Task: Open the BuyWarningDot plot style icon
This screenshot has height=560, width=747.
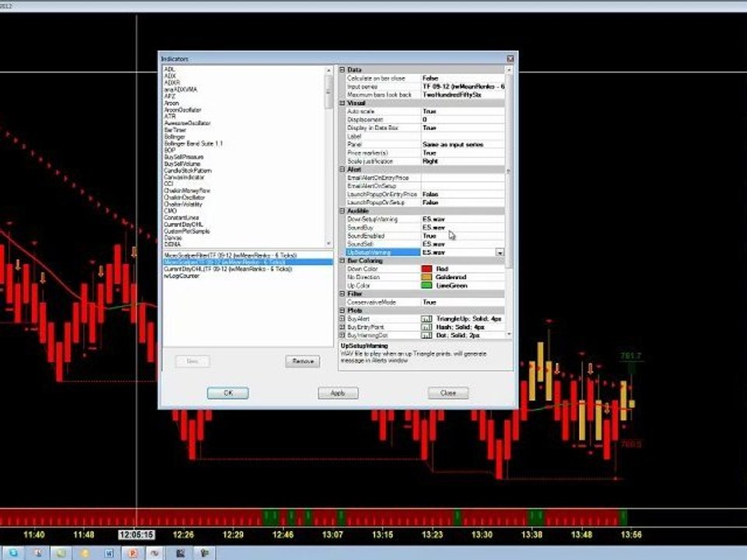Action: tap(426, 335)
